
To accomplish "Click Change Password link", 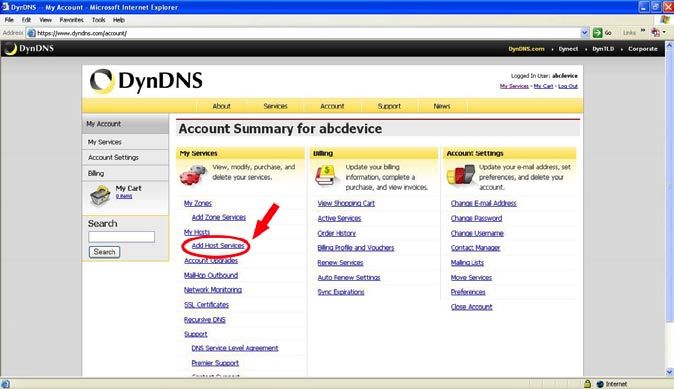I will click(476, 218).
